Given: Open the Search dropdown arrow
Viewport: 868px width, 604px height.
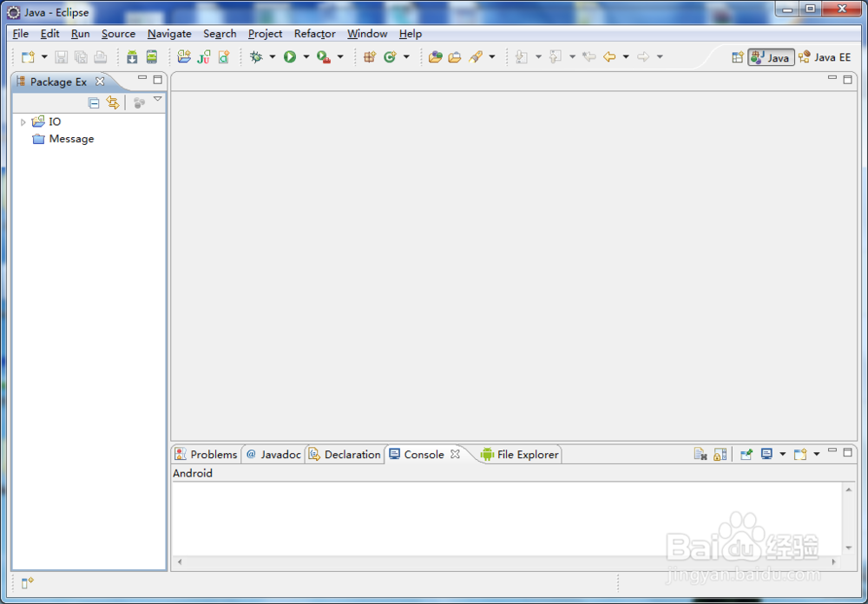Looking at the screenshot, I should coord(492,57).
